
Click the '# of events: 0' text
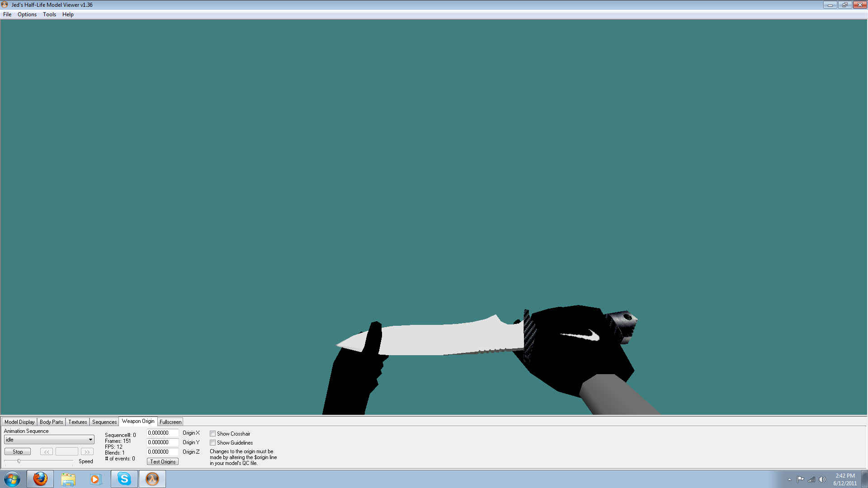120,459
